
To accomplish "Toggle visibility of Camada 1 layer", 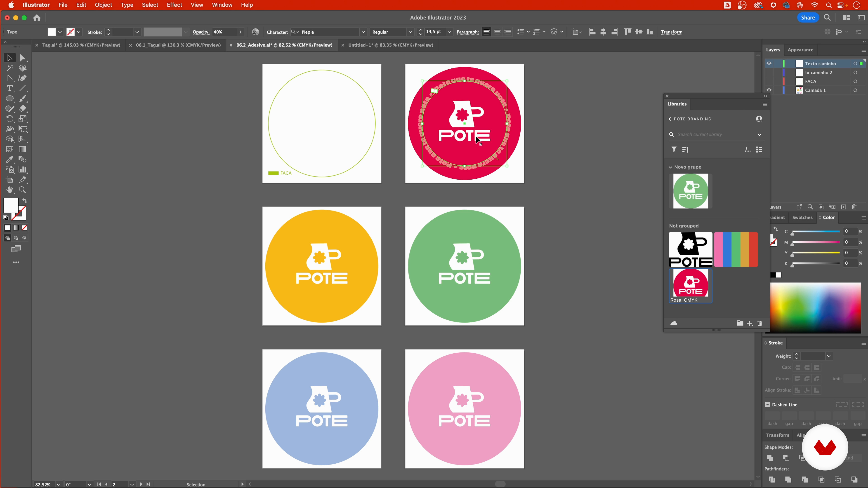I will (x=769, y=90).
